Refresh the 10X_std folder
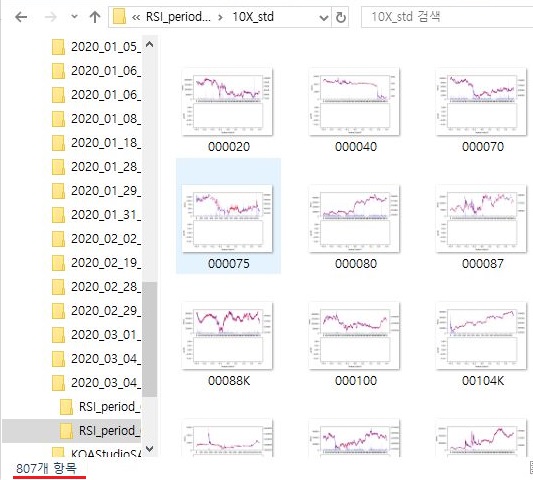 (x=341, y=17)
